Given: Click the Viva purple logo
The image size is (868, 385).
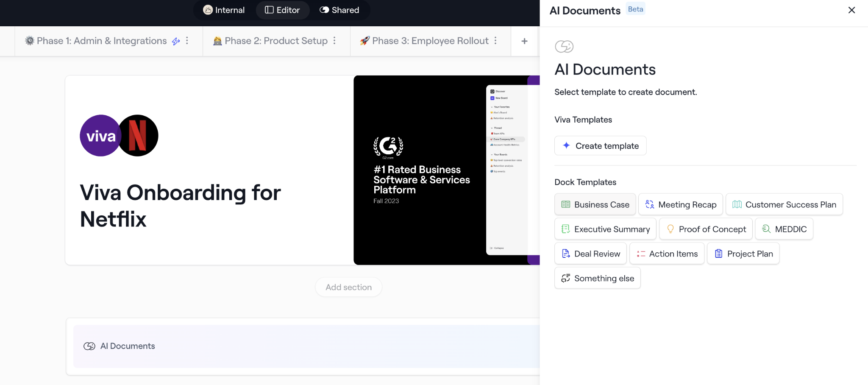Looking at the screenshot, I should pos(100,136).
